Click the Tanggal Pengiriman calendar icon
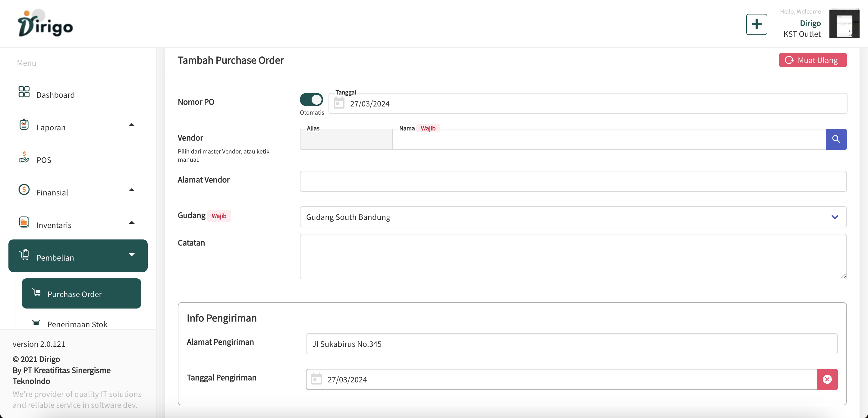 tap(316, 379)
